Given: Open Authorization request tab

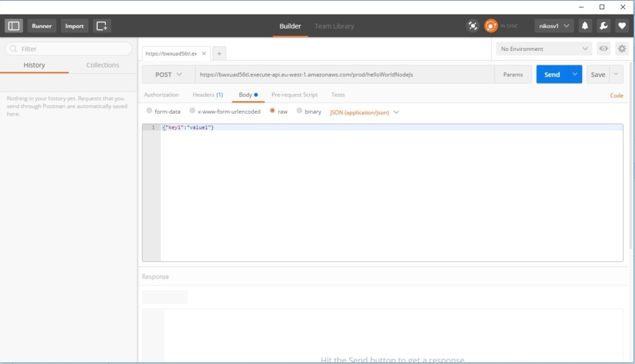Looking at the screenshot, I should 161,95.
